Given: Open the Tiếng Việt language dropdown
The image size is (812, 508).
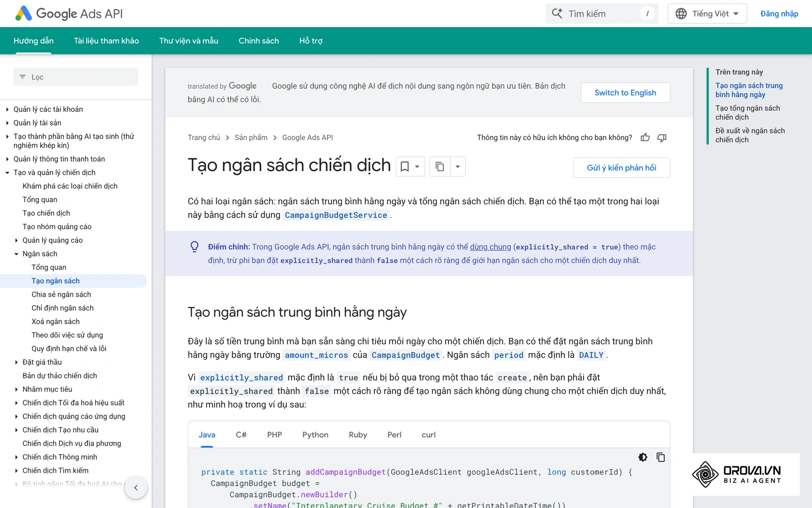Looking at the screenshot, I should 707,14.
